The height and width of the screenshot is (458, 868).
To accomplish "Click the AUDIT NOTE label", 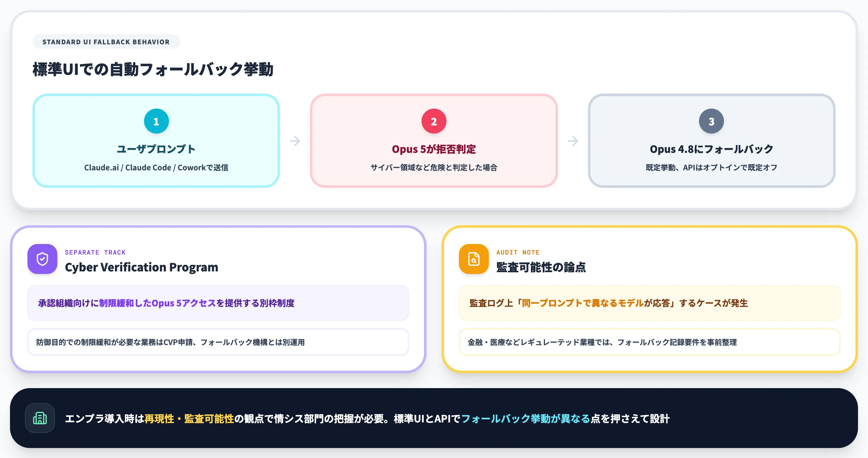I will pos(518,252).
